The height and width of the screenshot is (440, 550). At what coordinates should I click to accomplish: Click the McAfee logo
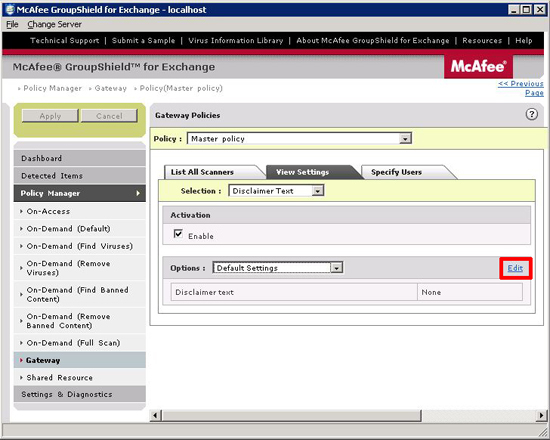click(x=478, y=66)
